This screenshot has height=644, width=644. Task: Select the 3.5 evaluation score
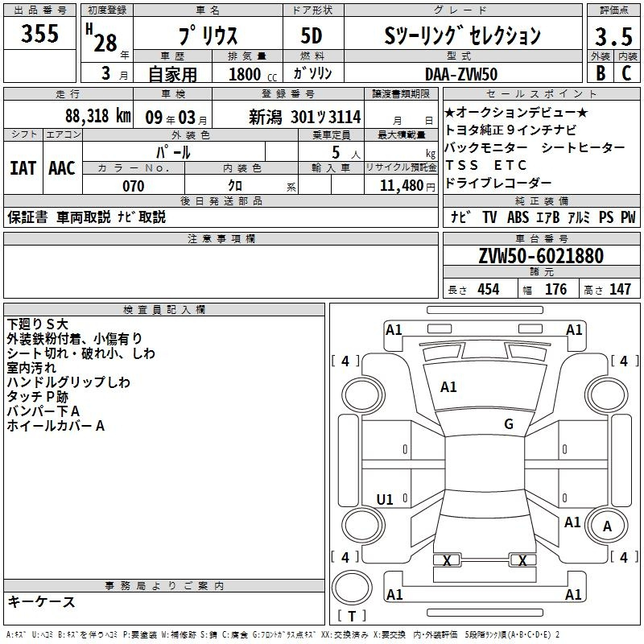pos(612,35)
